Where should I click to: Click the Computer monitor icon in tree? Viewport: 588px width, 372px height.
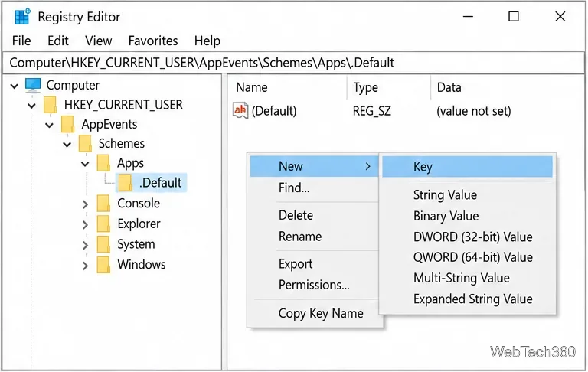point(33,86)
